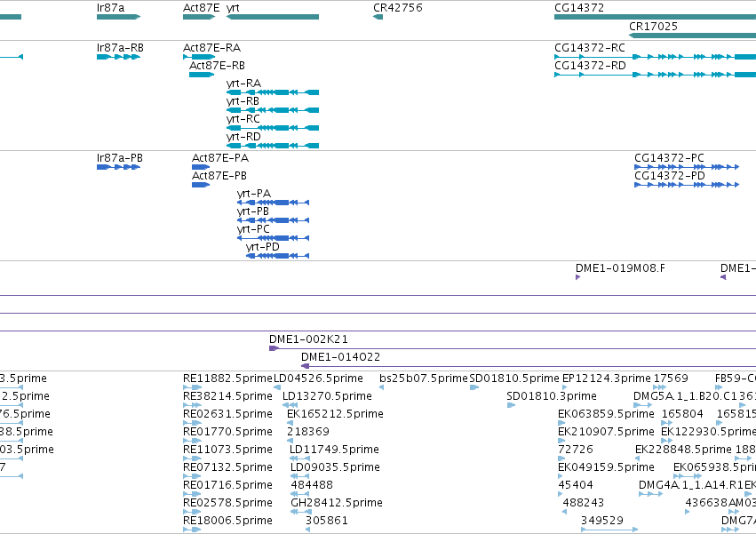
Task: Select the 218369 EST feature
Action: (290, 441)
